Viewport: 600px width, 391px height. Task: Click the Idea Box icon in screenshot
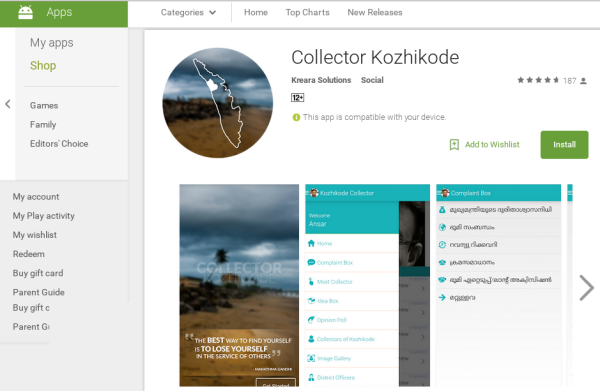pos(311,301)
